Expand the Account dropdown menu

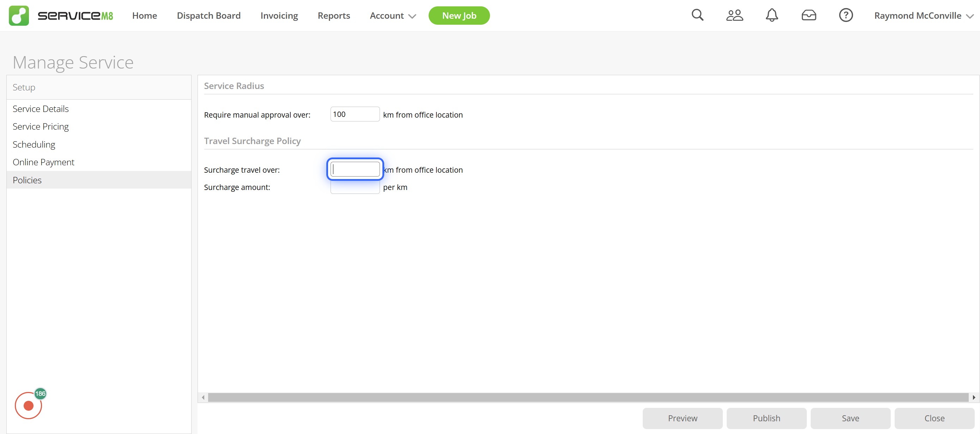(393, 16)
